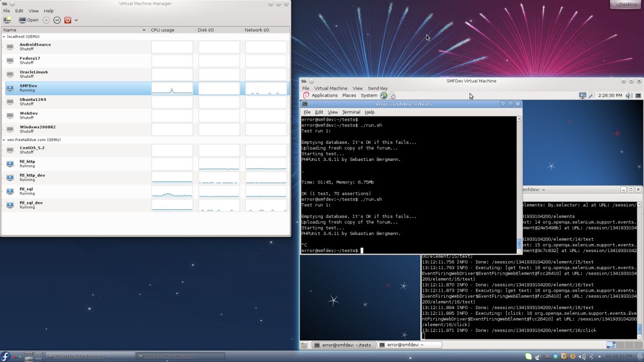Open the View menu in Virtual Machine Manager
The height and width of the screenshot is (362, 644).
tap(33, 11)
